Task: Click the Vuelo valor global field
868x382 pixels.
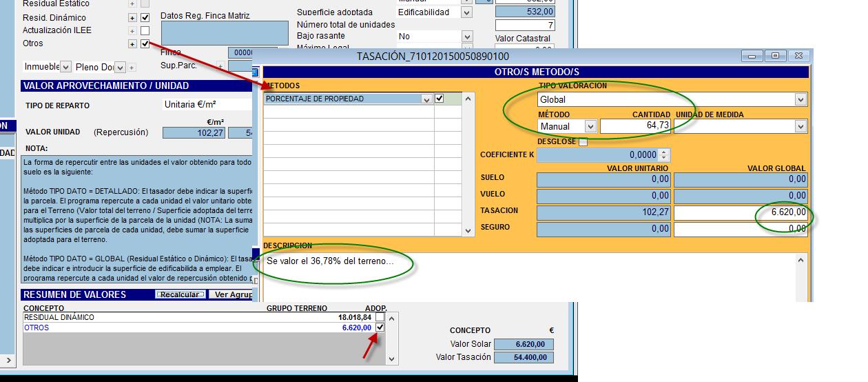Action: [741, 196]
